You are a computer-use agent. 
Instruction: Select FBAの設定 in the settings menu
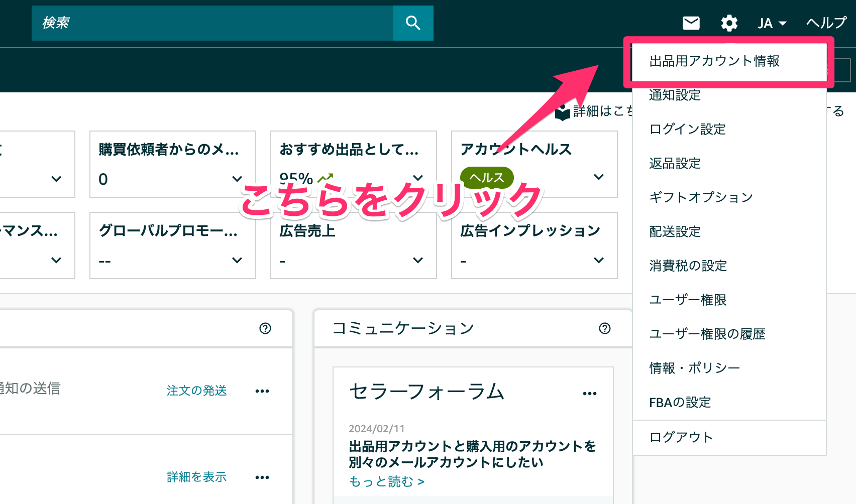680,402
